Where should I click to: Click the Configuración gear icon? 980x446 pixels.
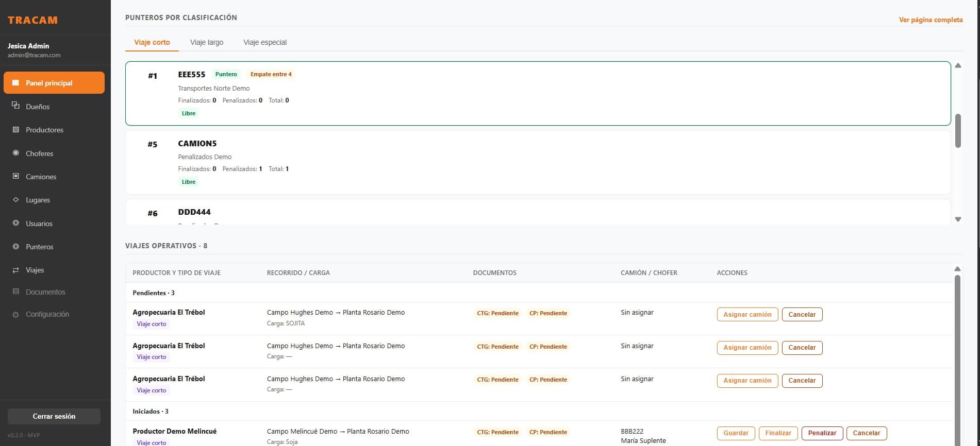16,314
